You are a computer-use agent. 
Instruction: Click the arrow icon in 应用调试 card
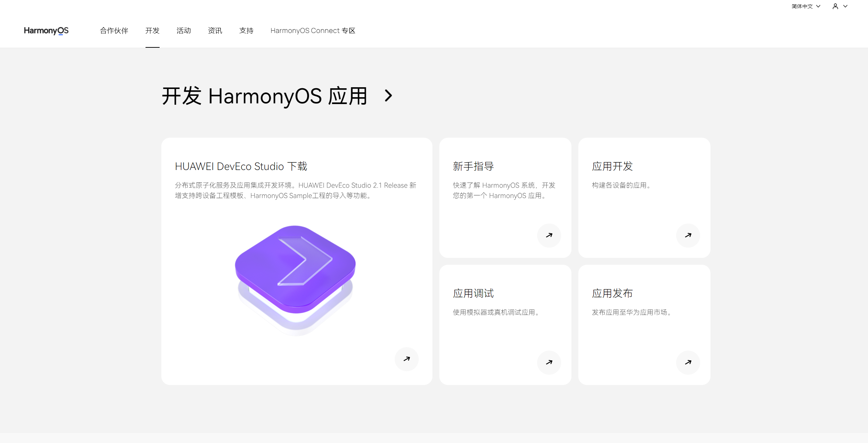pos(549,362)
